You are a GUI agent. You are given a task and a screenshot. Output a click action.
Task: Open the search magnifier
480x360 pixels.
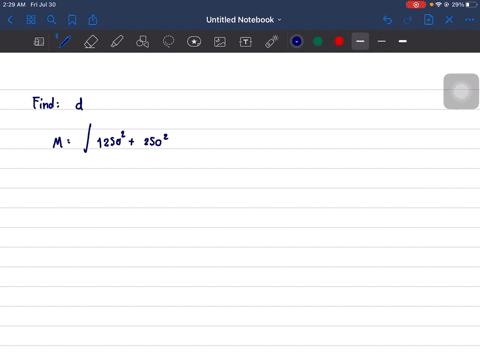click(x=51, y=20)
